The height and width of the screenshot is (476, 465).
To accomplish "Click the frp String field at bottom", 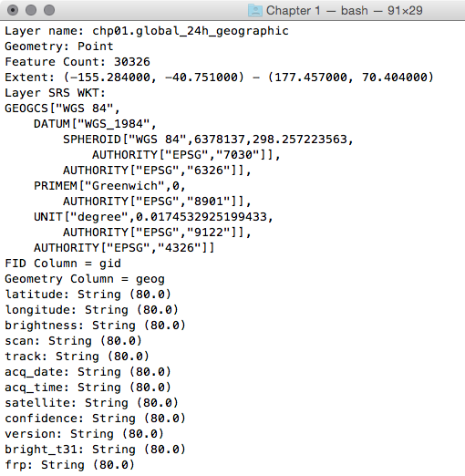I will (x=69, y=465).
